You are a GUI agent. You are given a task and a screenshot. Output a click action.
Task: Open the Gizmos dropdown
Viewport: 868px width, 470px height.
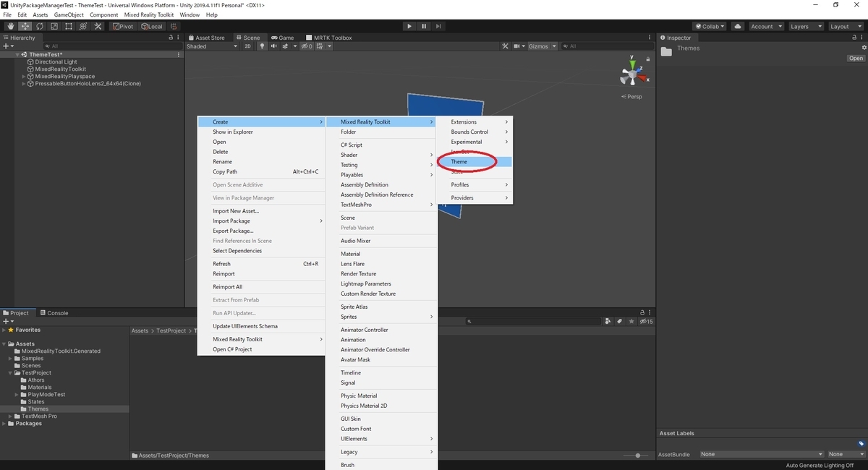[x=542, y=46]
